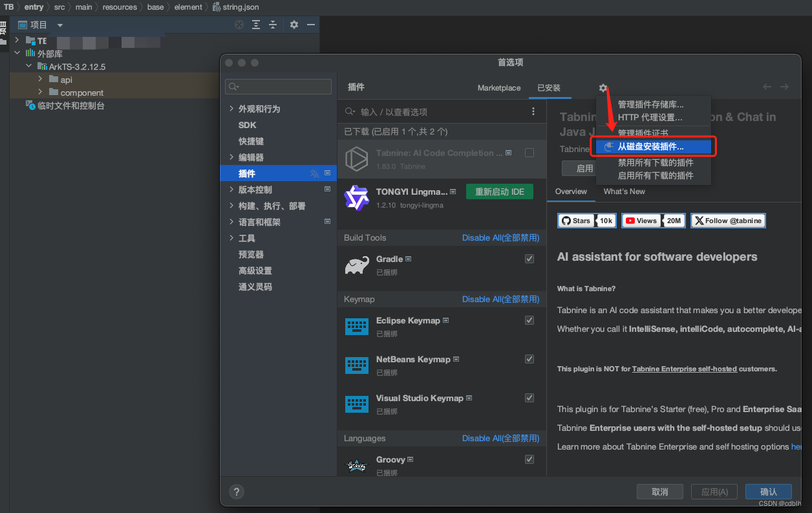Image resolution: width=812 pixels, height=513 pixels.
Task: Enable the Tabnine plugin checkbox
Action: [x=529, y=153]
